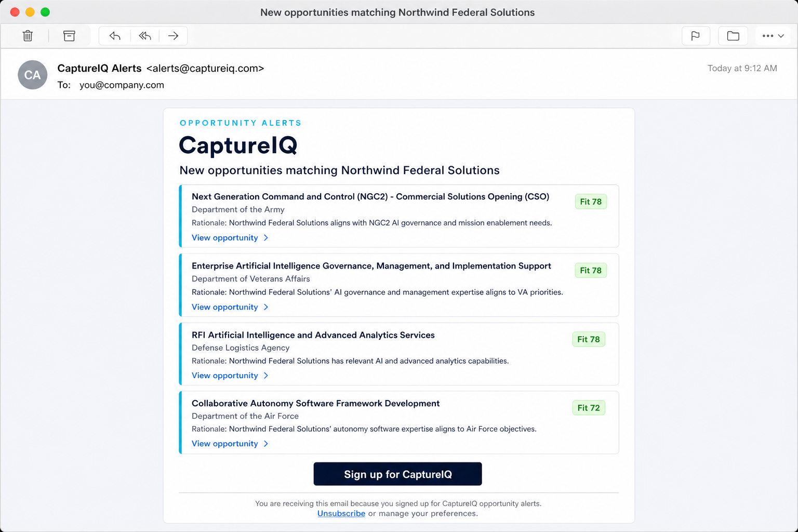This screenshot has width=798, height=532.
Task: Click rationale about Air Force objectives
Action: pyautogui.click(x=364, y=429)
